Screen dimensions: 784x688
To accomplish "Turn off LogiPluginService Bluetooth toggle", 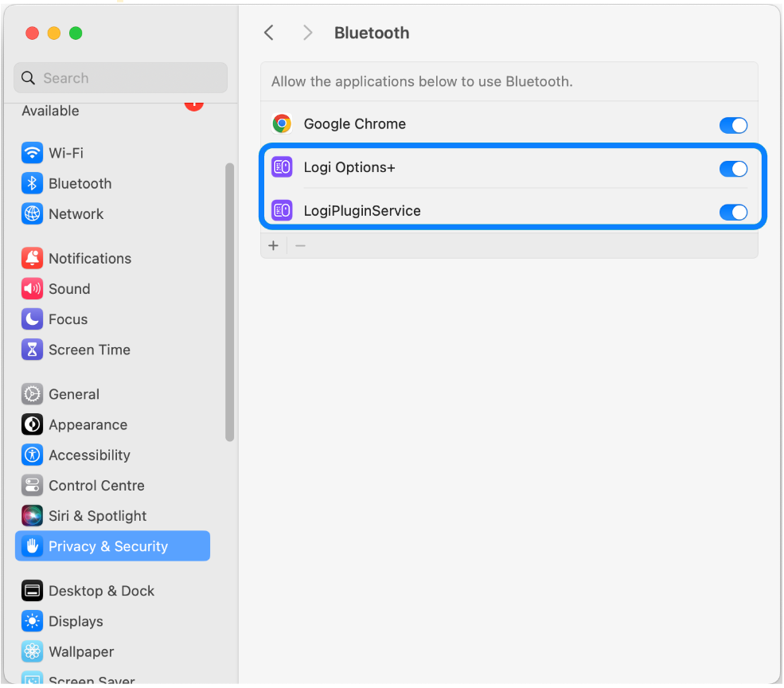I will coord(733,212).
